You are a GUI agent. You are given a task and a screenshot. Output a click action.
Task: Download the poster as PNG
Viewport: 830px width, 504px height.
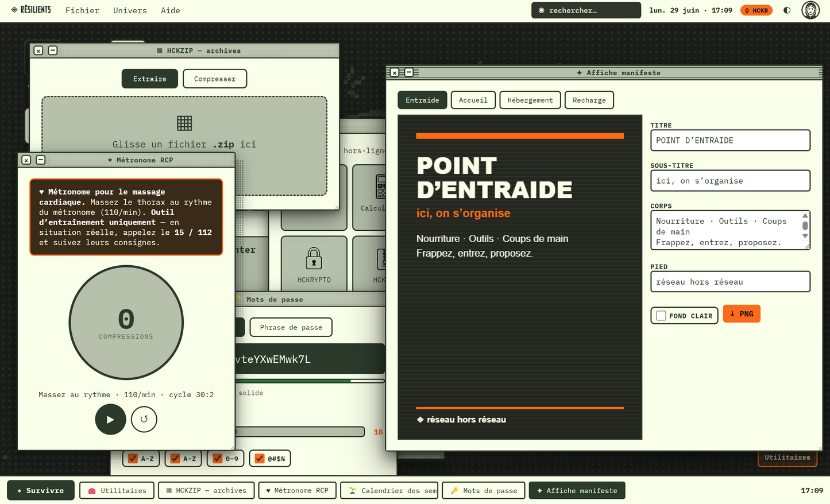[x=742, y=314]
